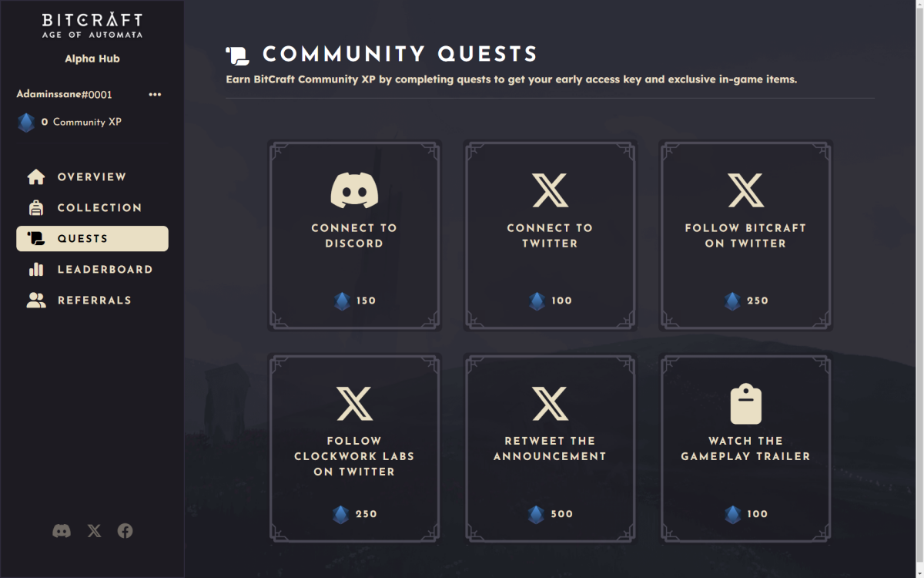Open the X (Twitter) icon at sidebar bottom
The width and height of the screenshot is (924, 578).
[x=93, y=530]
